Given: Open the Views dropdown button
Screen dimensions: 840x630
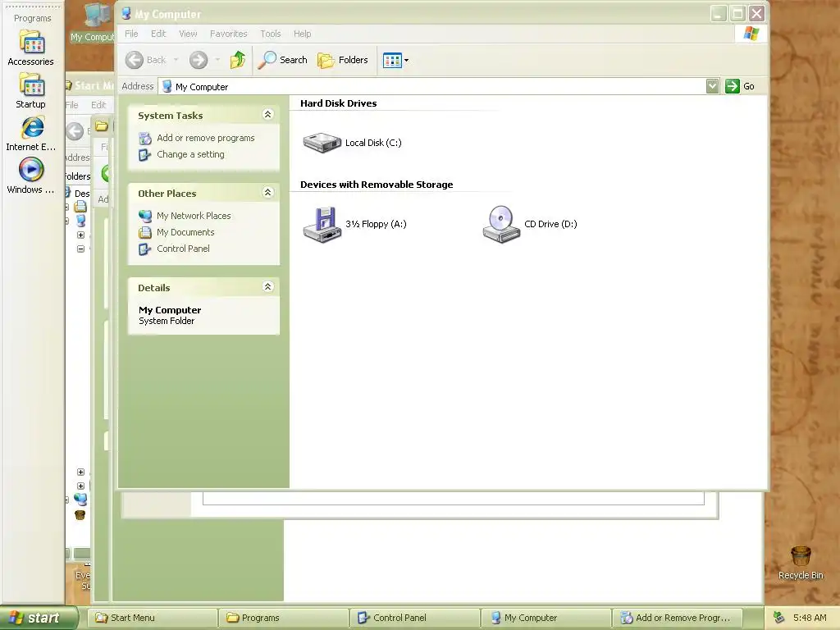Looking at the screenshot, I should point(396,60).
